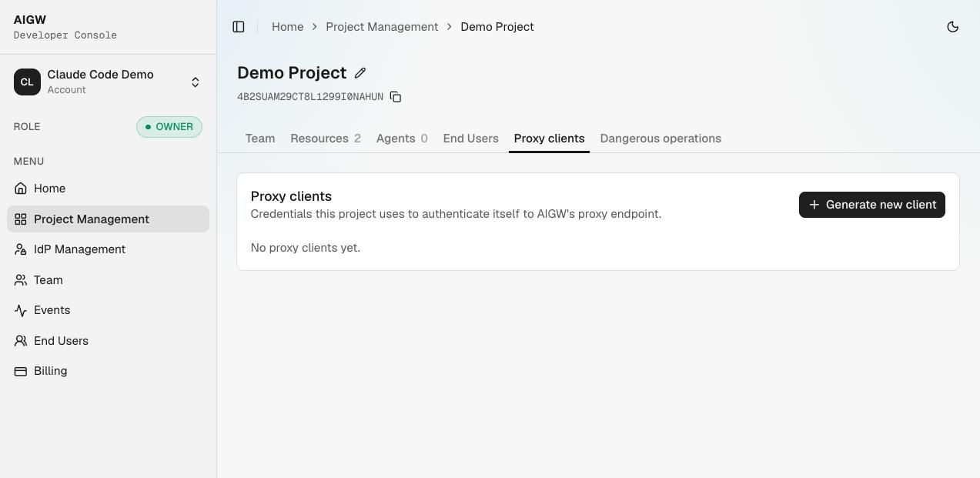
Task: Go to IdP Management in the sidebar
Action: coord(108,249)
